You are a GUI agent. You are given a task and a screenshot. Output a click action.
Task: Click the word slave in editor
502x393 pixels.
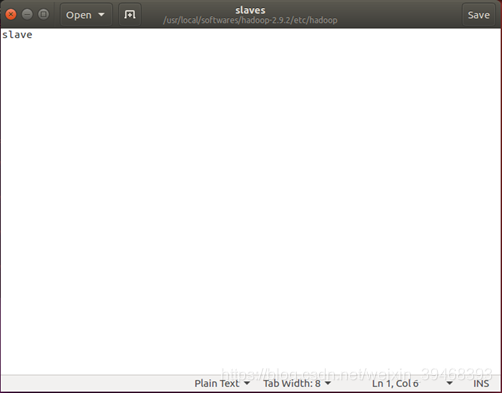pos(17,35)
